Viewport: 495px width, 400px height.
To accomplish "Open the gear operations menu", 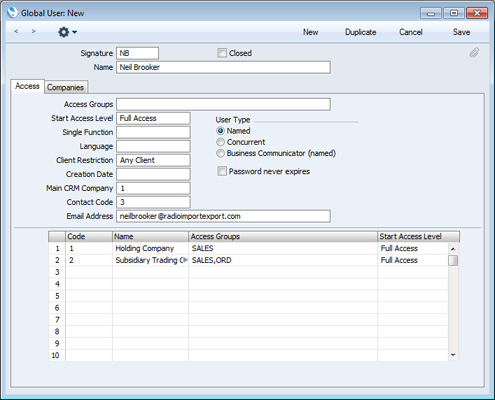I will [x=67, y=32].
